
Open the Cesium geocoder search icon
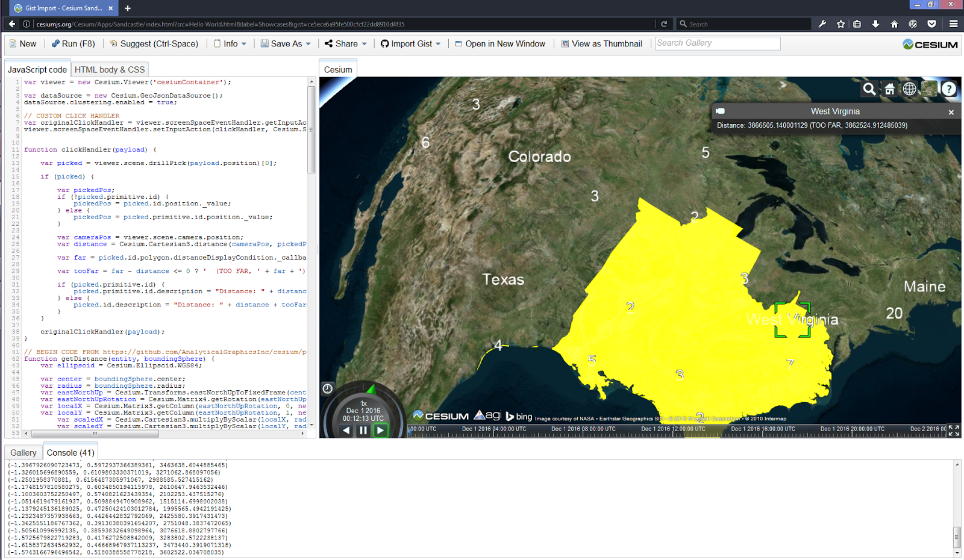pos(869,89)
